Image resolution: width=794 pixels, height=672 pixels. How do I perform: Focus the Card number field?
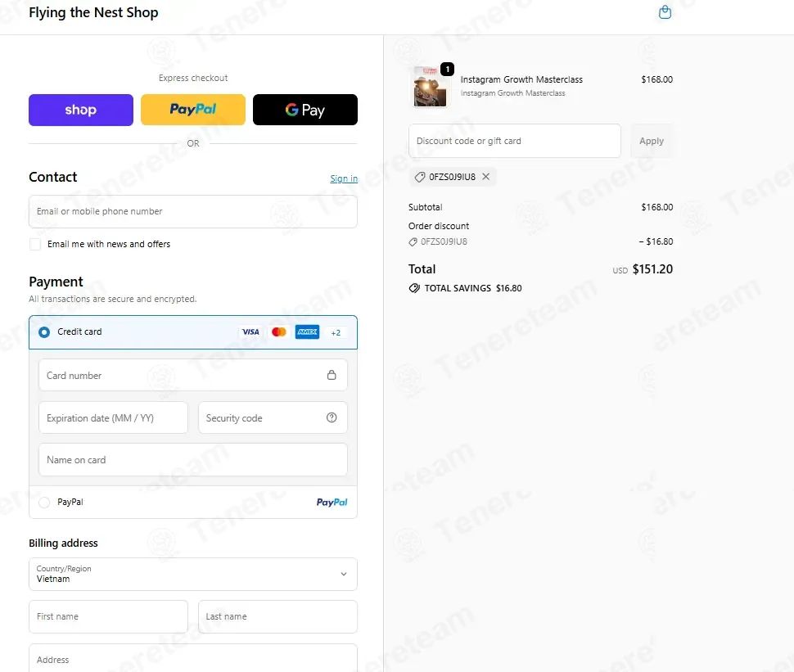click(193, 375)
